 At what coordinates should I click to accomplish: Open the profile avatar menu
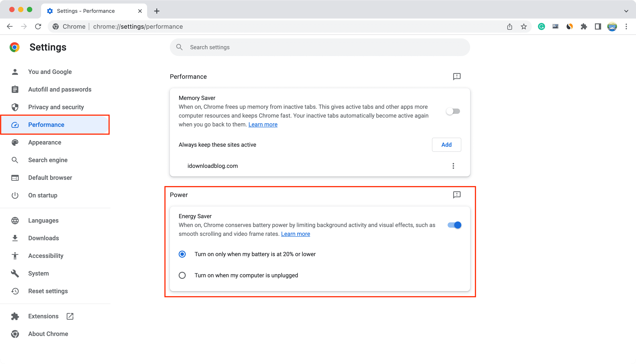click(612, 26)
